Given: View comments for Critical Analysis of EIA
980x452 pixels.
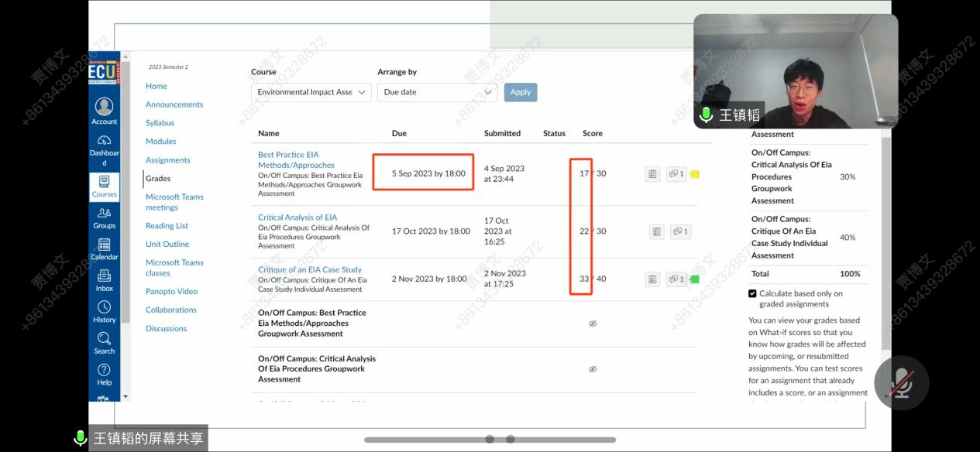Looking at the screenshot, I should click(680, 231).
